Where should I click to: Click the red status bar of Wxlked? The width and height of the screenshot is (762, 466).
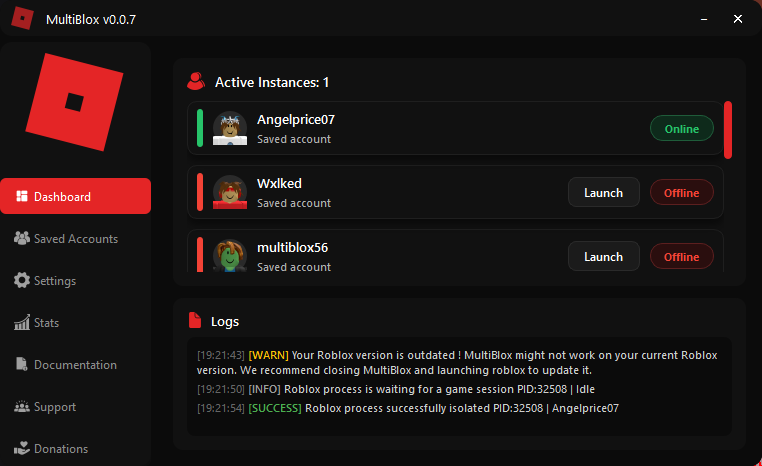[x=200, y=192]
